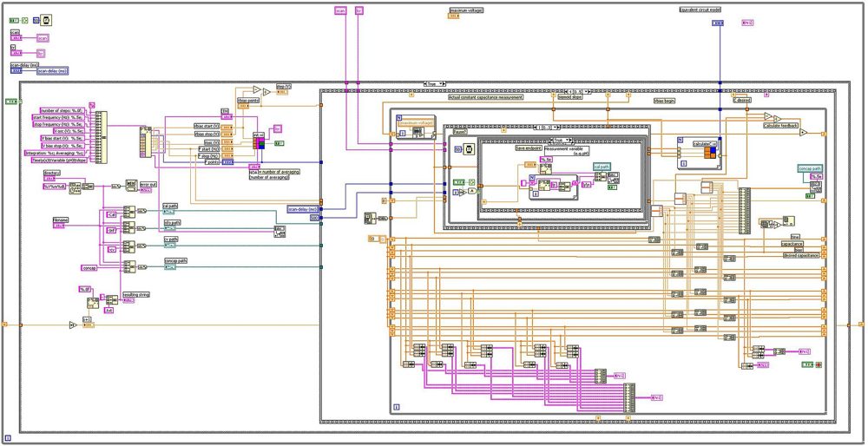Select the error out indicator terminal
Viewport: 868px width, 446px height.
(x=146, y=190)
